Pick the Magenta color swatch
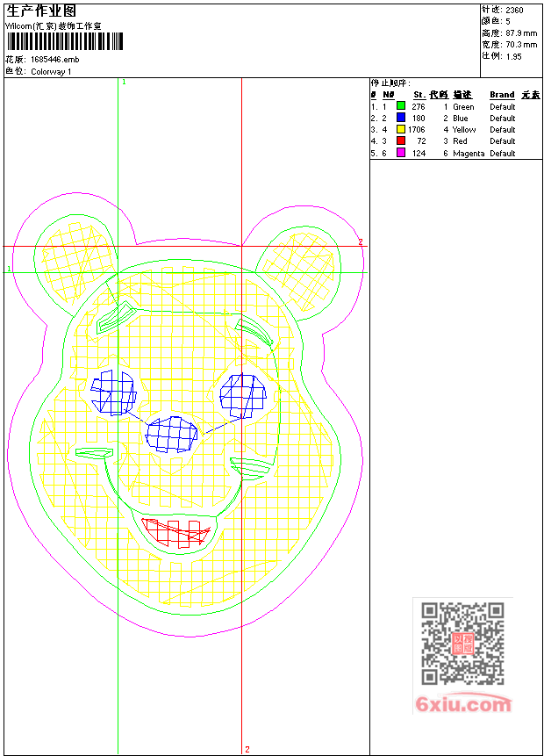 (400, 153)
